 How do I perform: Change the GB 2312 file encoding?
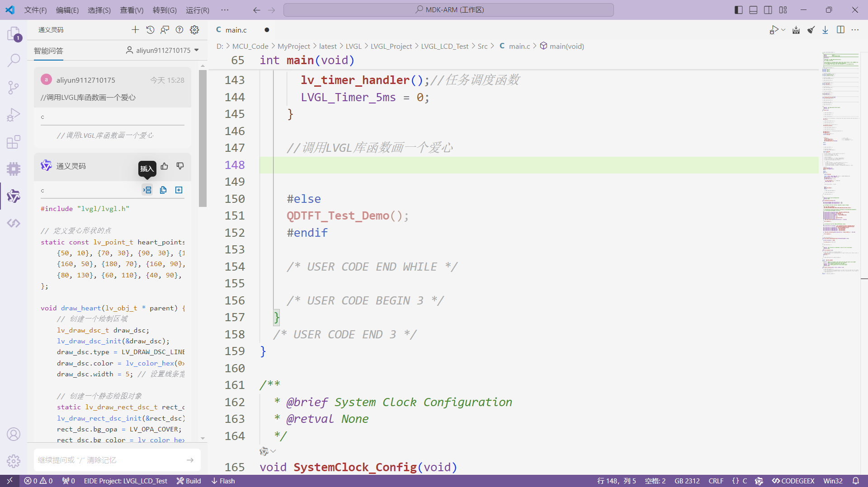(x=687, y=481)
